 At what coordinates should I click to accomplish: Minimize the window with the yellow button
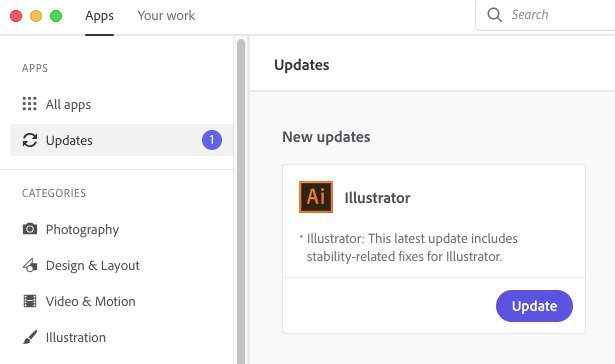36,16
